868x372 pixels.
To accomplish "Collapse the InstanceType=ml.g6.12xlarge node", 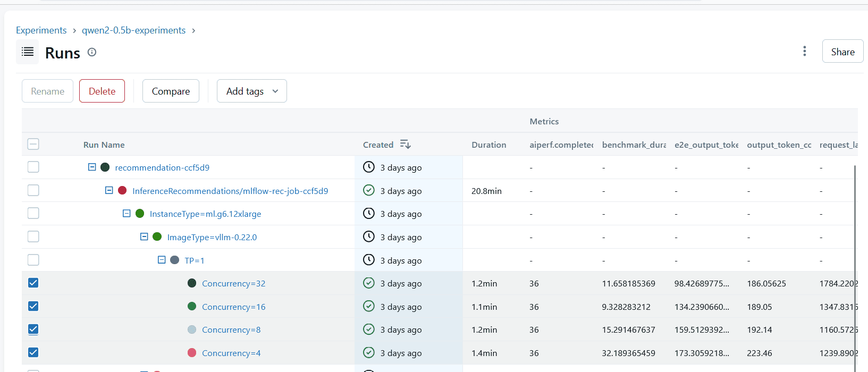I will click(x=127, y=213).
